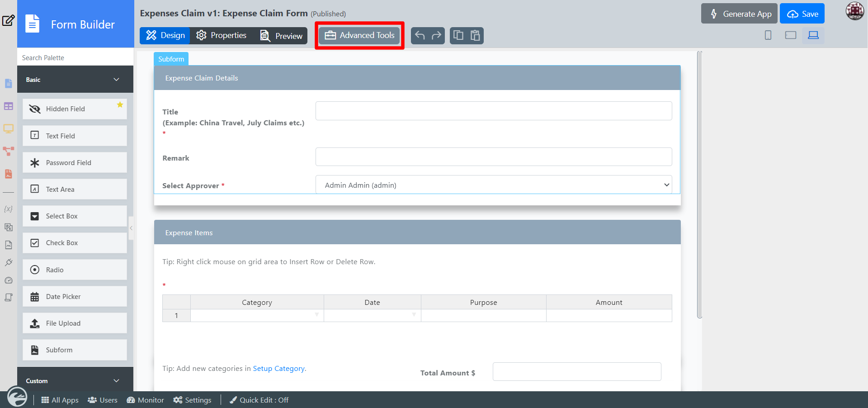Click the Amount column header in grid

tap(609, 302)
